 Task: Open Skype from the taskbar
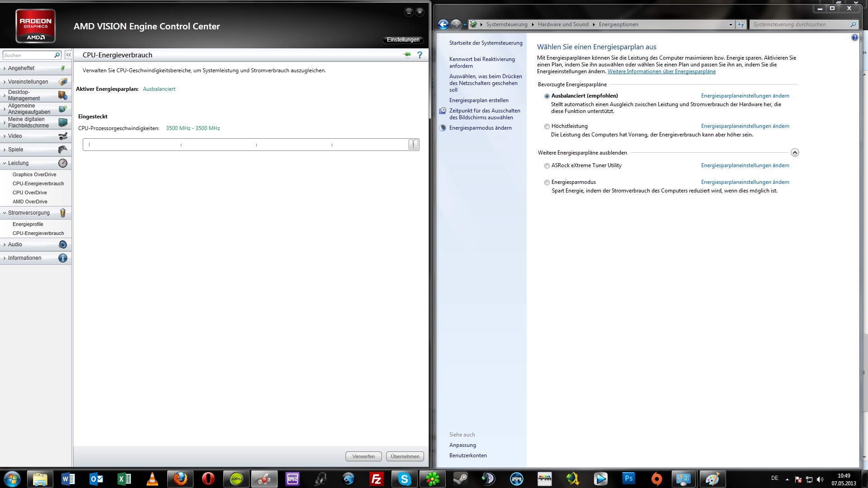(x=404, y=479)
